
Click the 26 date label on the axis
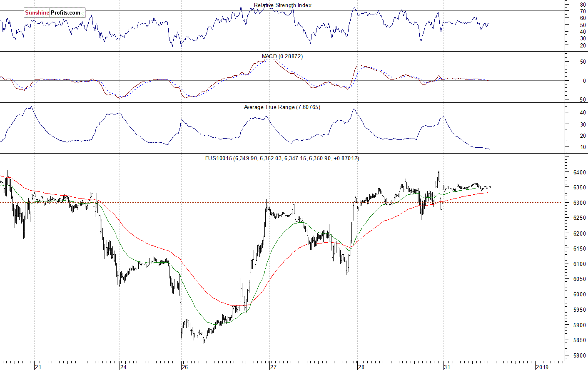[185, 367]
